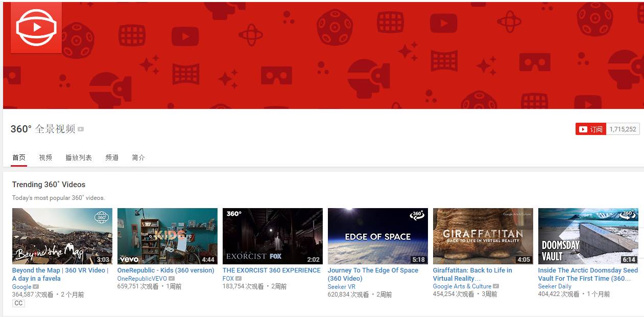The image size is (644, 317).
Task: Visit the OneRepublicVEVO channel link
Action: (x=142, y=279)
